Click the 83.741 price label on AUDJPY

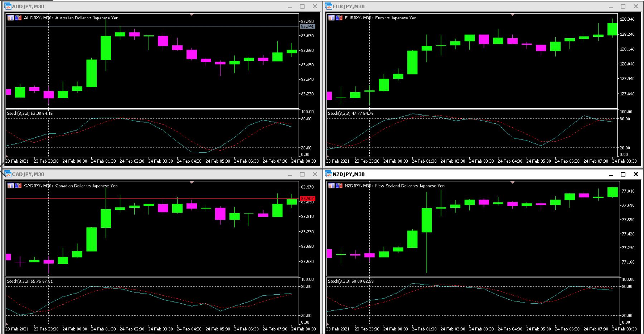[307, 26]
